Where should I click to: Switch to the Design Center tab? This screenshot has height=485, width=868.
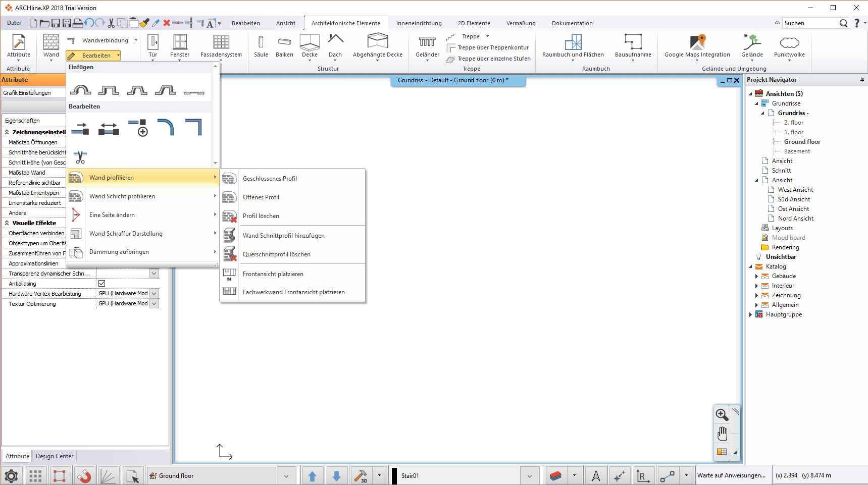pyautogui.click(x=55, y=456)
